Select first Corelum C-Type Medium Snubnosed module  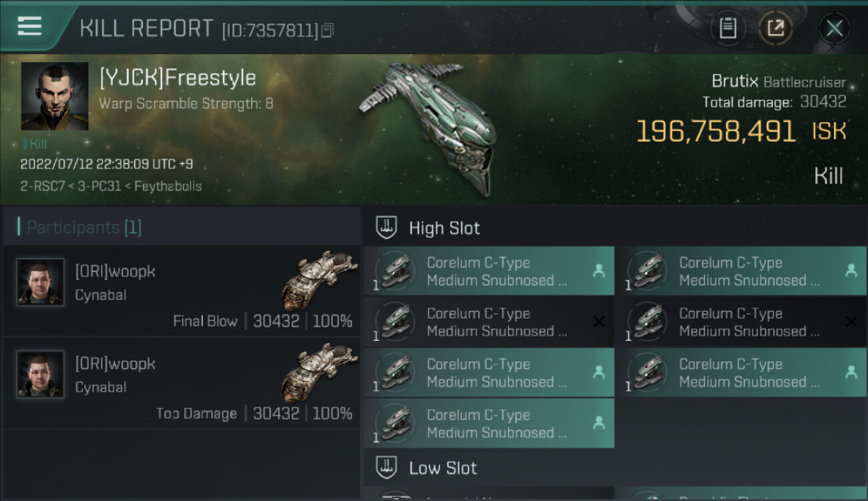489,271
